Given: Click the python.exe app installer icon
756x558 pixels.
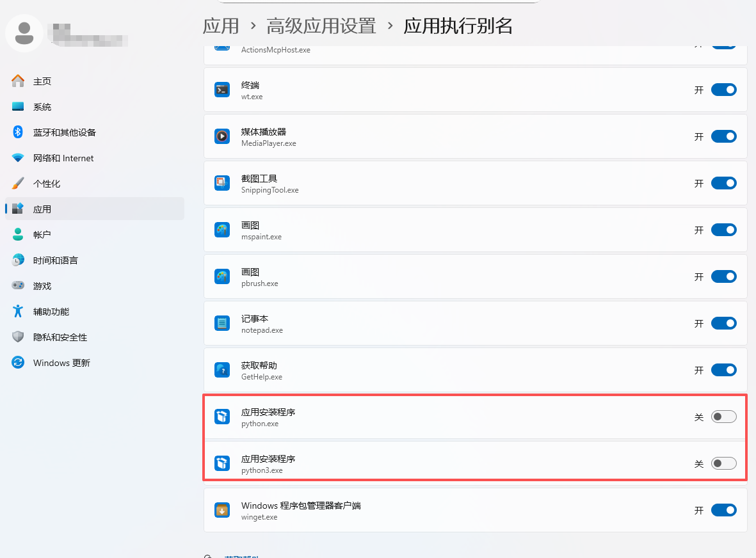Looking at the screenshot, I should [x=222, y=417].
